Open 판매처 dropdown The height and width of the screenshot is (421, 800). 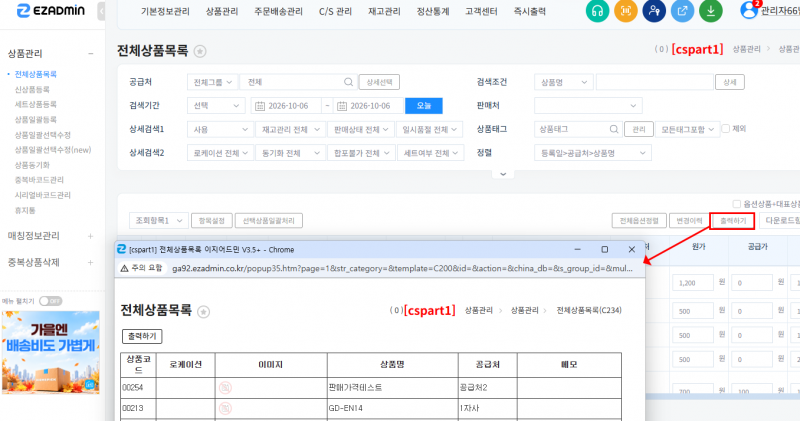coord(588,106)
